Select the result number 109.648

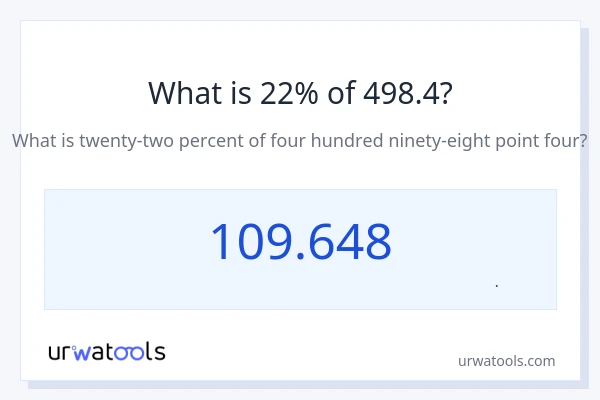[x=300, y=242]
